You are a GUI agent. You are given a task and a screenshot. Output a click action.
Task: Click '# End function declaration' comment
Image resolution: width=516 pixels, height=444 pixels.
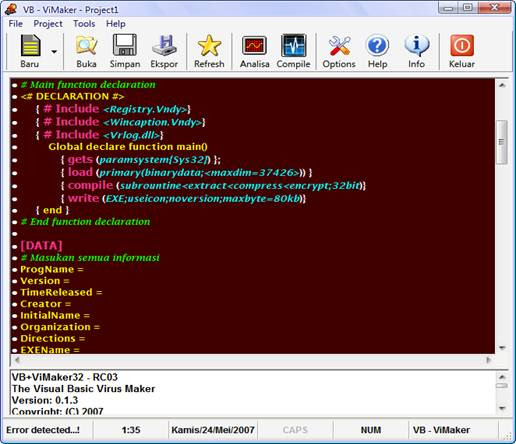pos(85,222)
